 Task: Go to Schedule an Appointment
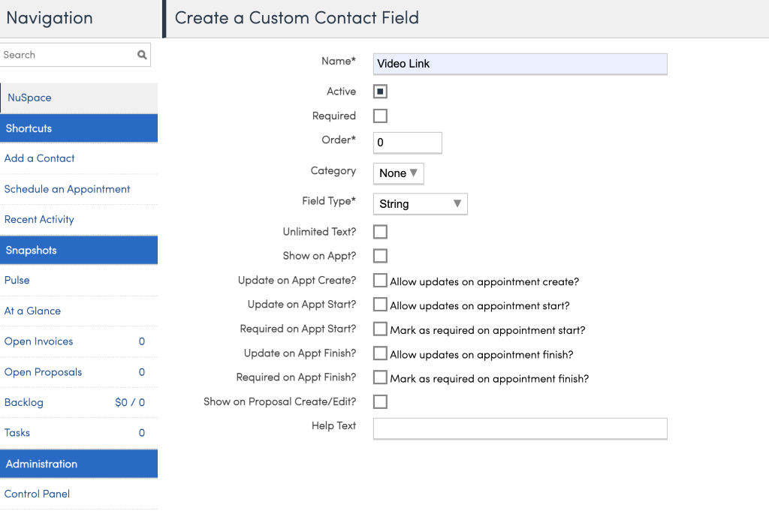click(x=68, y=189)
